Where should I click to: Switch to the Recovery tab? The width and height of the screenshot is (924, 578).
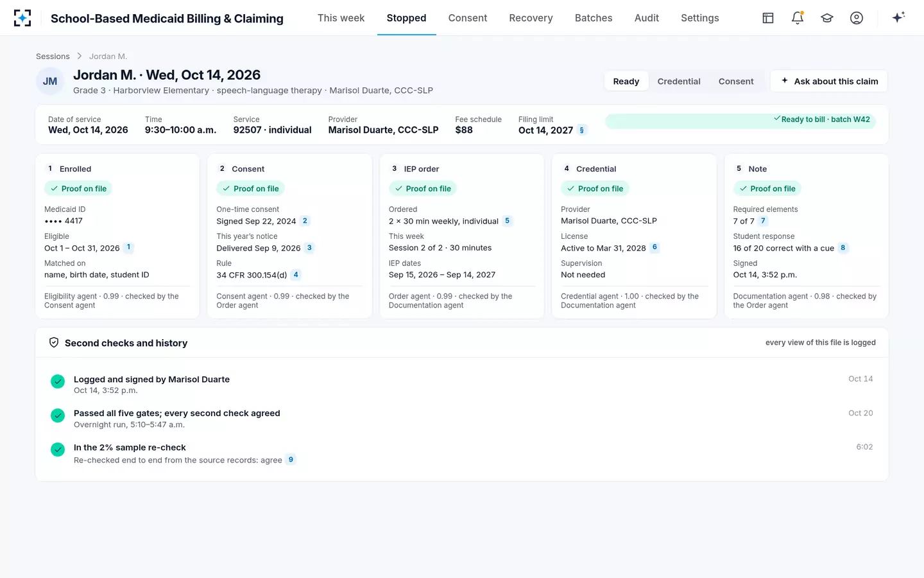tap(531, 18)
